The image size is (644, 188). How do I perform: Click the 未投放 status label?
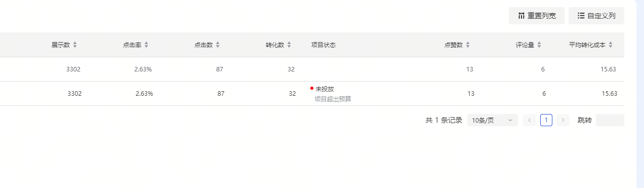click(x=325, y=89)
